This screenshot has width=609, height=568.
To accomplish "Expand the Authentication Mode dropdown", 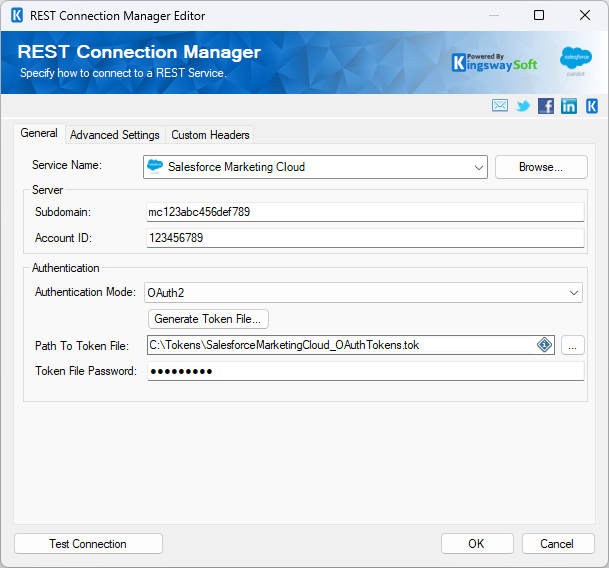I will click(574, 293).
